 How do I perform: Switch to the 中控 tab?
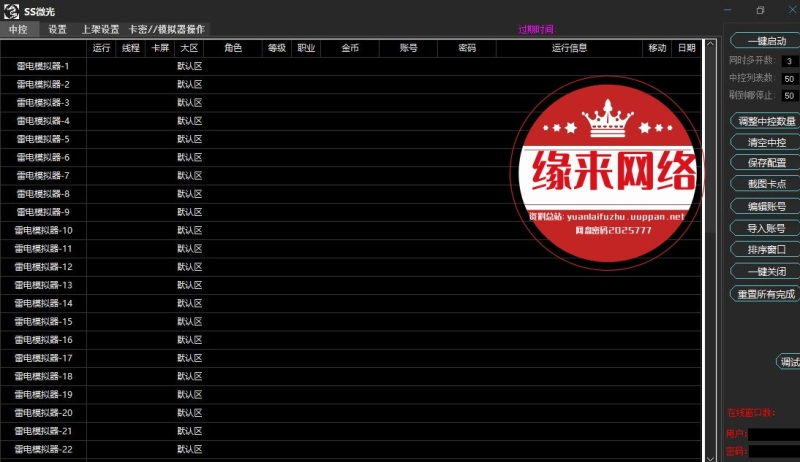tap(19, 30)
